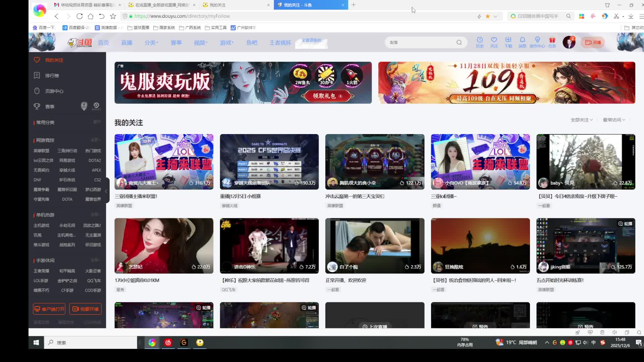Select 鱼吧 in the navigation menu
Image resolution: width=644 pixels, height=362 pixels.
[252, 42]
